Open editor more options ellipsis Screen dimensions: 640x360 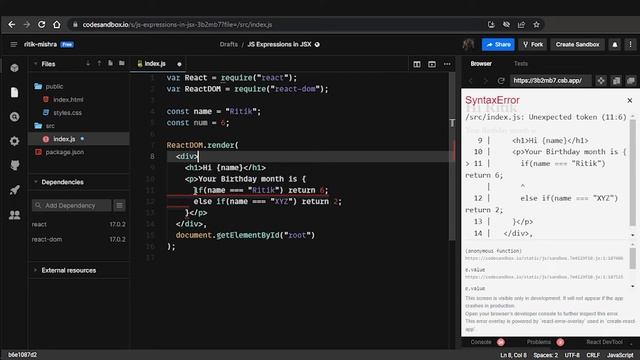[x=447, y=64]
